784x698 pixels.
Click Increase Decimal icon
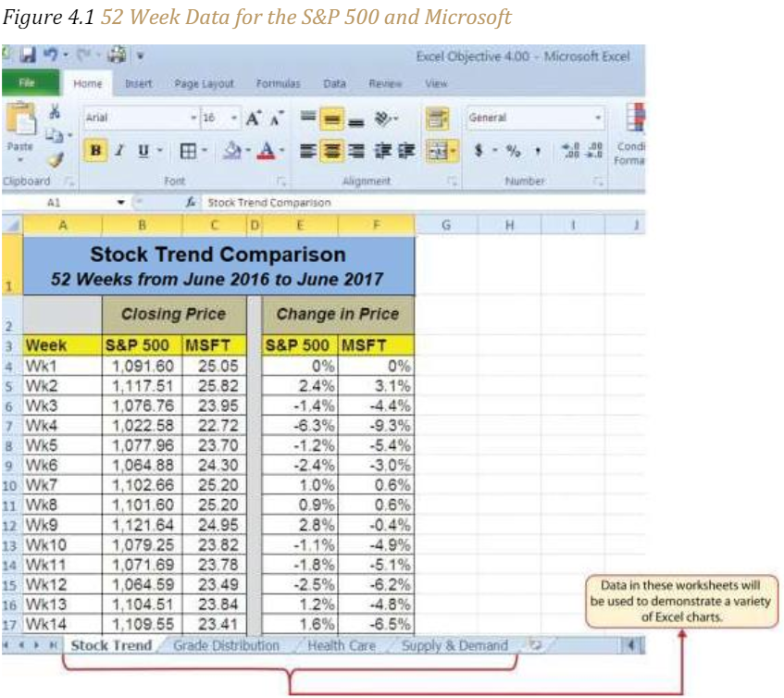click(570, 151)
